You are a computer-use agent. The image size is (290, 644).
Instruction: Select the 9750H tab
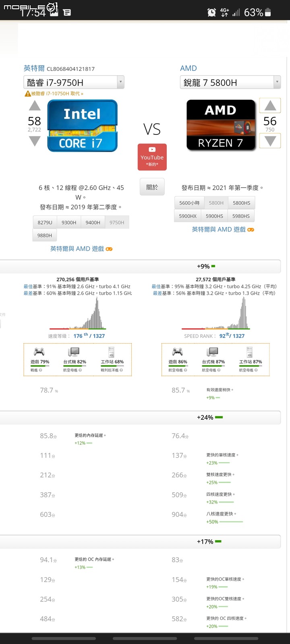117,222
